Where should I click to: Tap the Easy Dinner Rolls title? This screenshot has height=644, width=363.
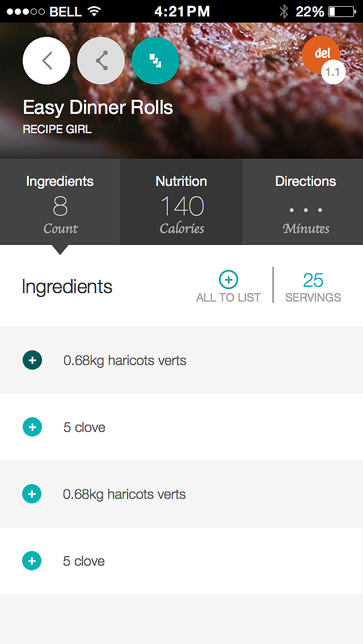tap(98, 108)
